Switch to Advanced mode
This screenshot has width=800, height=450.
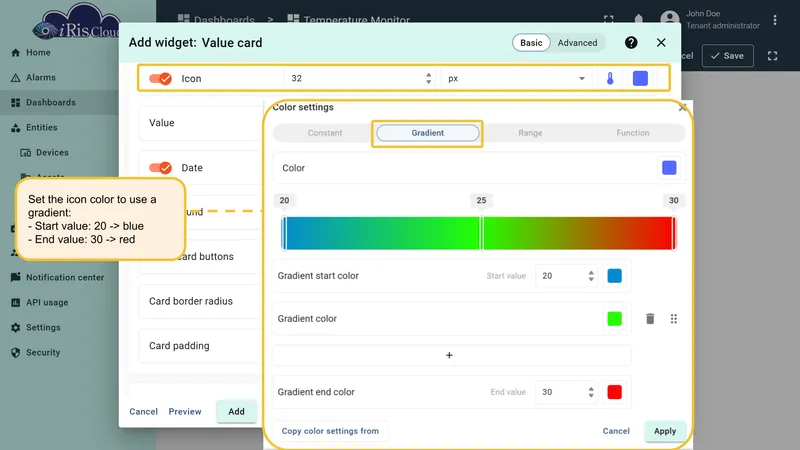577,43
